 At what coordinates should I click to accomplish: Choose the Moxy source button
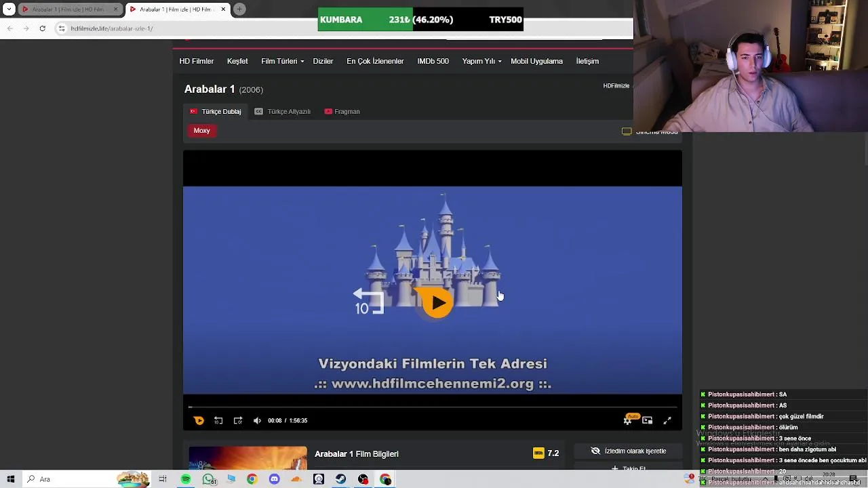pos(202,131)
